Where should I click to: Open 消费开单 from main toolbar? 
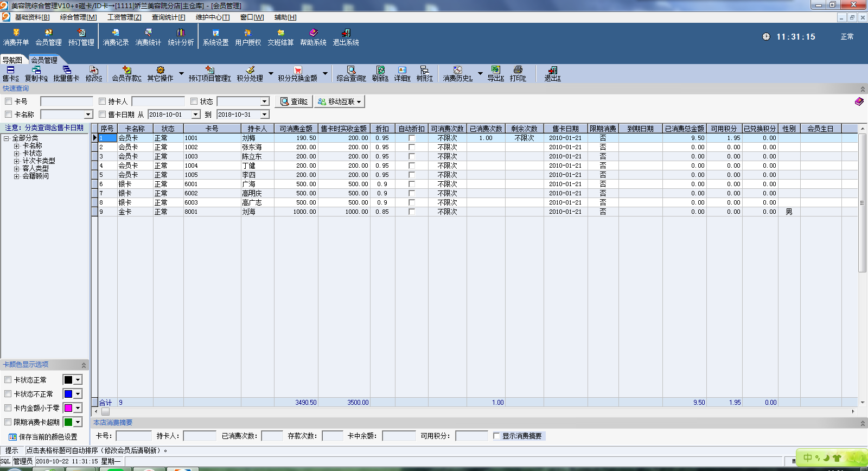pos(16,37)
